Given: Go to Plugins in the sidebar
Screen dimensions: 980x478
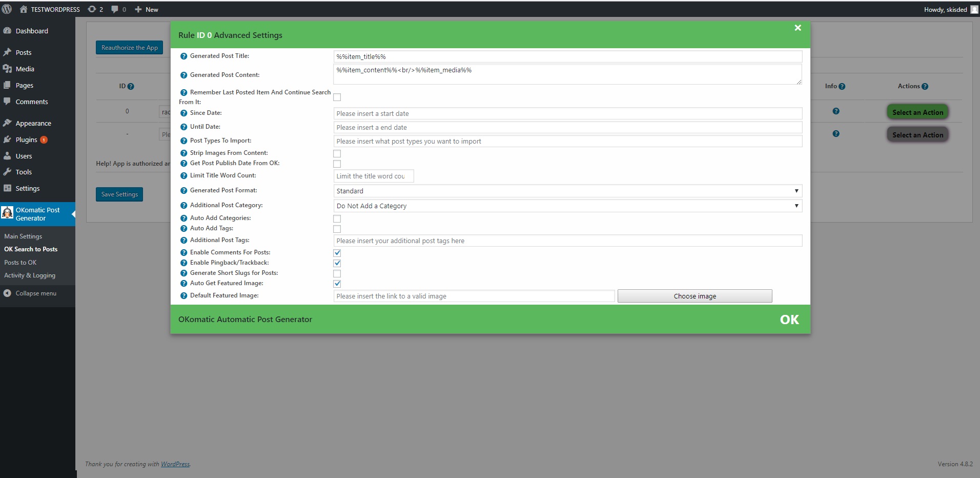Looking at the screenshot, I should tap(27, 140).
